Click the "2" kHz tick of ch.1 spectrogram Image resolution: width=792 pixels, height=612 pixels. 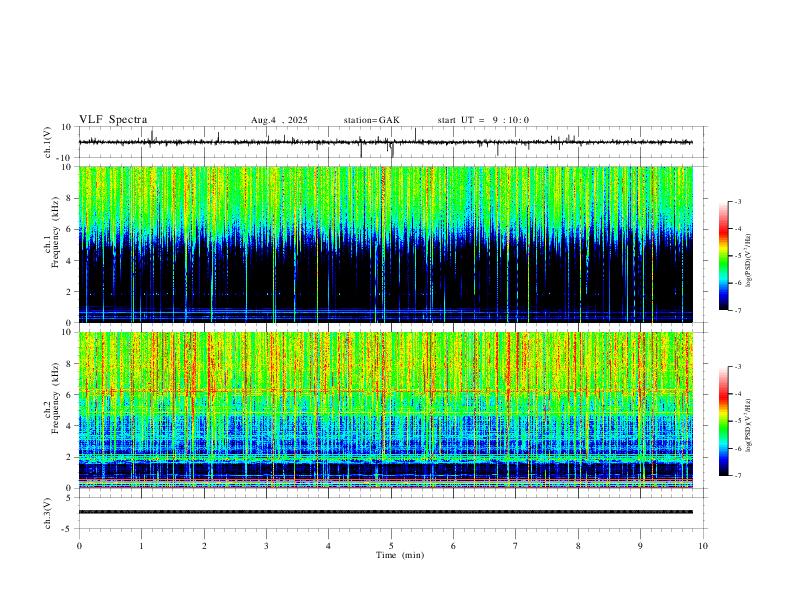click(70, 292)
